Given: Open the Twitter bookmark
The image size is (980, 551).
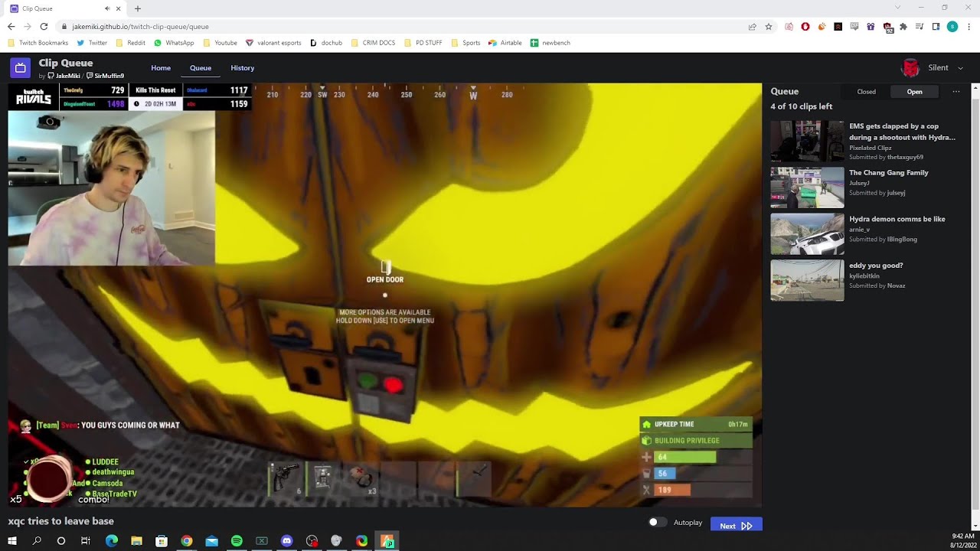Looking at the screenshot, I should tap(92, 43).
